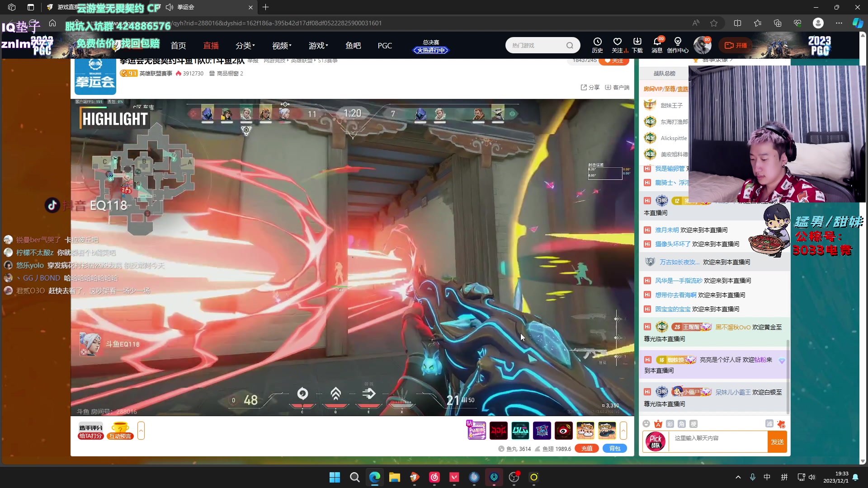Click username Alickspittle in VIP list

pos(674,138)
